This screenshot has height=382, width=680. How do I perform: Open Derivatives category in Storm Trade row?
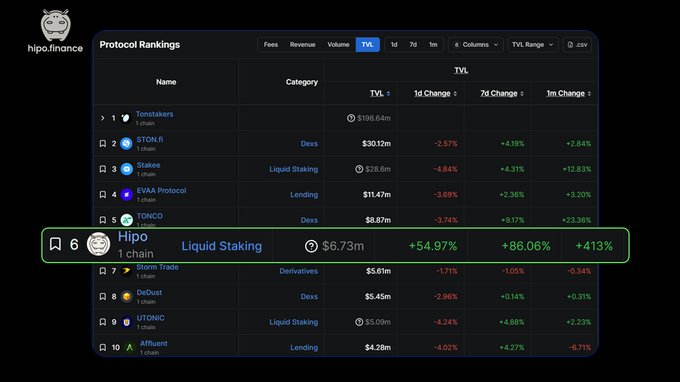[298, 271]
